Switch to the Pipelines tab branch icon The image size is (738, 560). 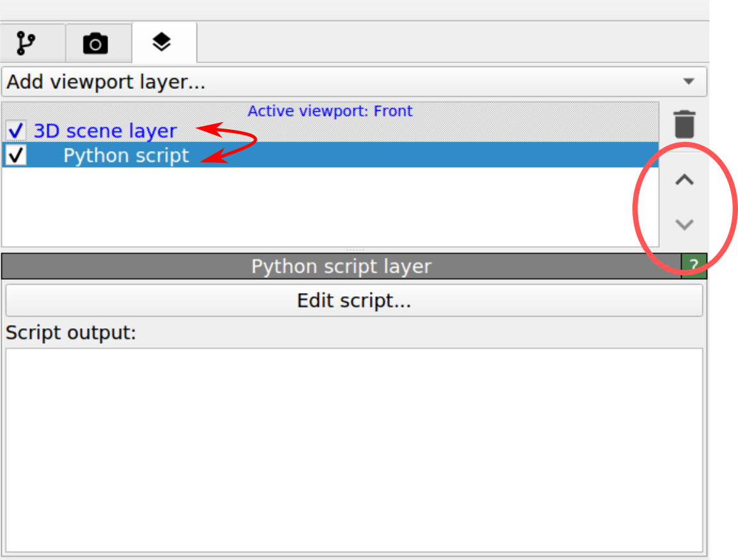26,44
